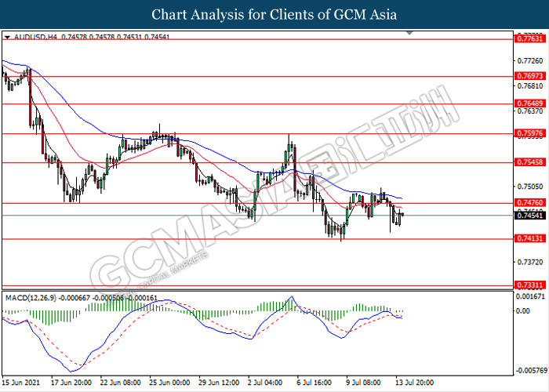This screenshot has width=549, height=392.
Task: Click the 22 Jun 08:00 time label
Action: pyautogui.click(x=121, y=383)
